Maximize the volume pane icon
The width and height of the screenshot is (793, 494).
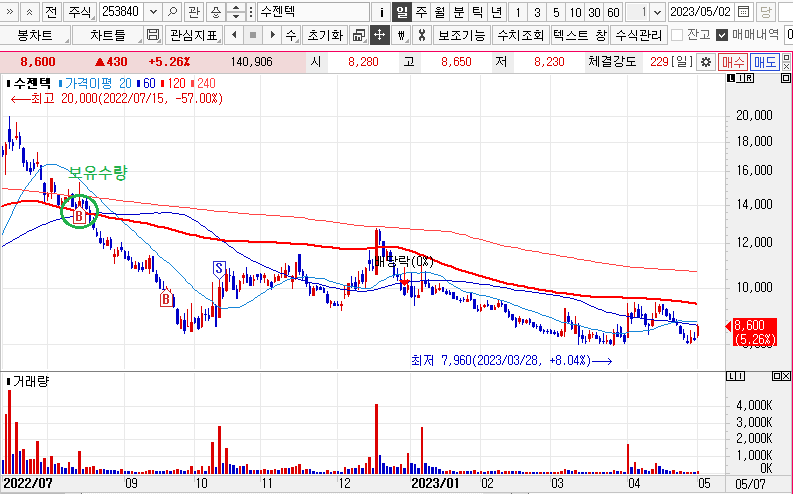pos(776,376)
